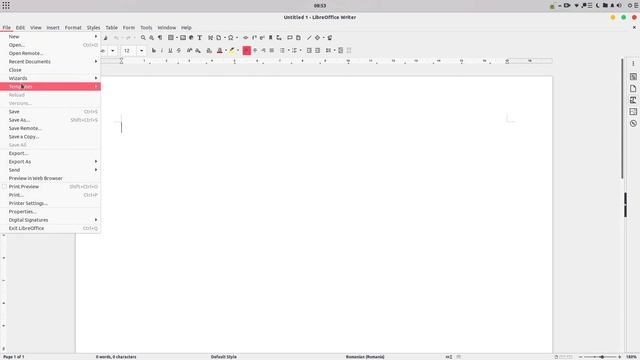Viewport: 640px width, 360px height.
Task: Open the sidebar Page panel icon
Action: [x=633, y=89]
